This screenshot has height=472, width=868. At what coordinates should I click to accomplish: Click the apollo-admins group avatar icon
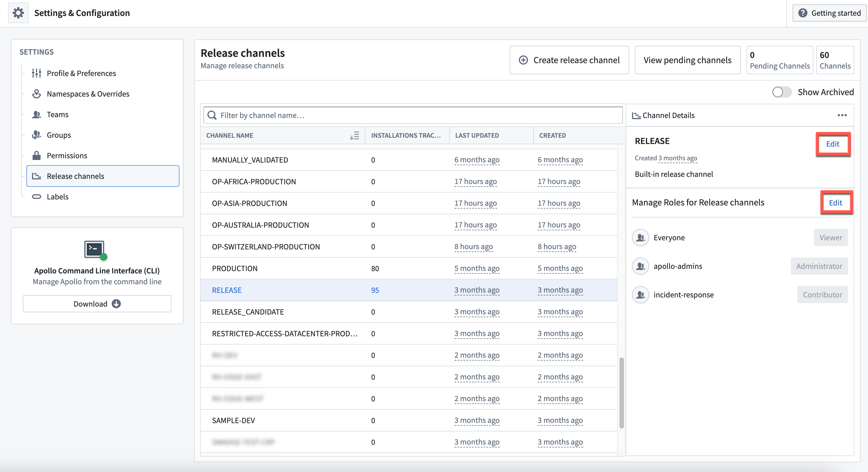(640, 266)
